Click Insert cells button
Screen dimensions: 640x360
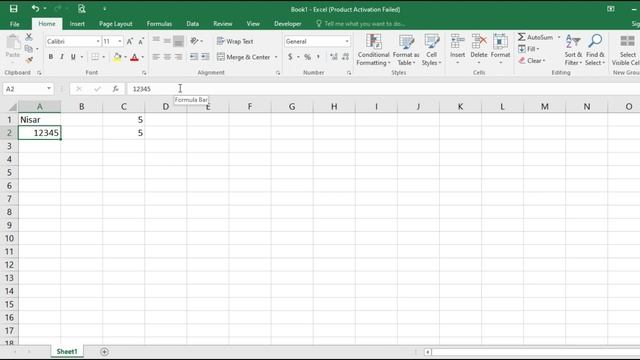(458, 50)
